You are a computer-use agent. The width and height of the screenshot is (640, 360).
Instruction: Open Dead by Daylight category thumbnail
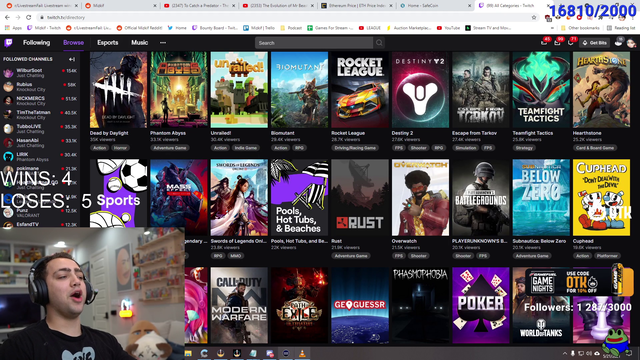118,90
